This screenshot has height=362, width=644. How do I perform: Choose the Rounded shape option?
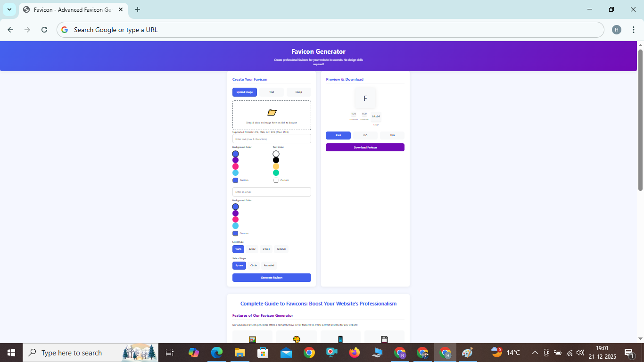[x=269, y=265]
